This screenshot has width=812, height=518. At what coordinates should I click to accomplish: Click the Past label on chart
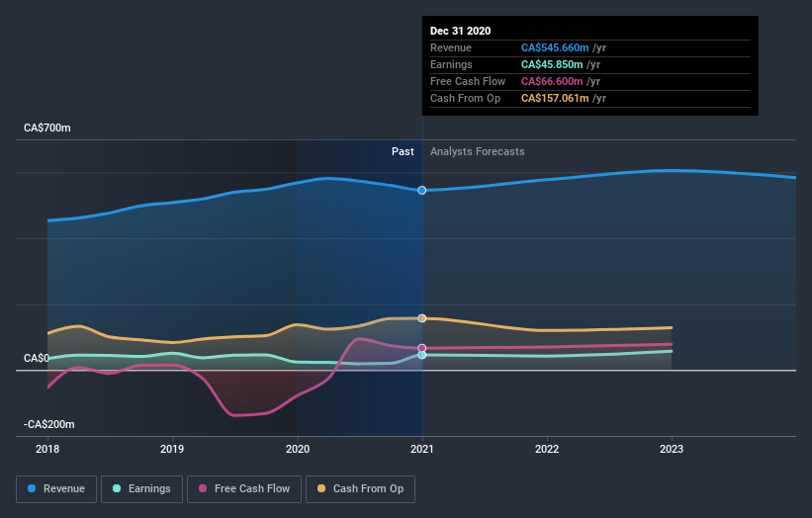(403, 151)
